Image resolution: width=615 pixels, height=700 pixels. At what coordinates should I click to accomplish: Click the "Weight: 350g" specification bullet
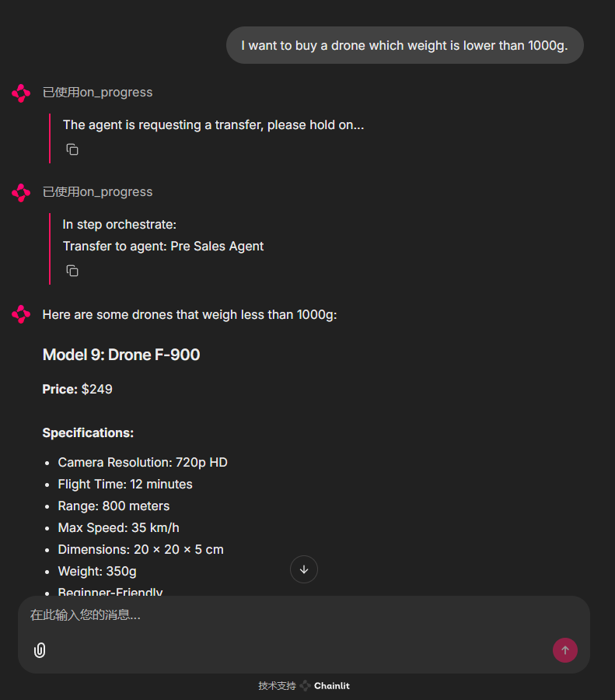pos(97,571)
